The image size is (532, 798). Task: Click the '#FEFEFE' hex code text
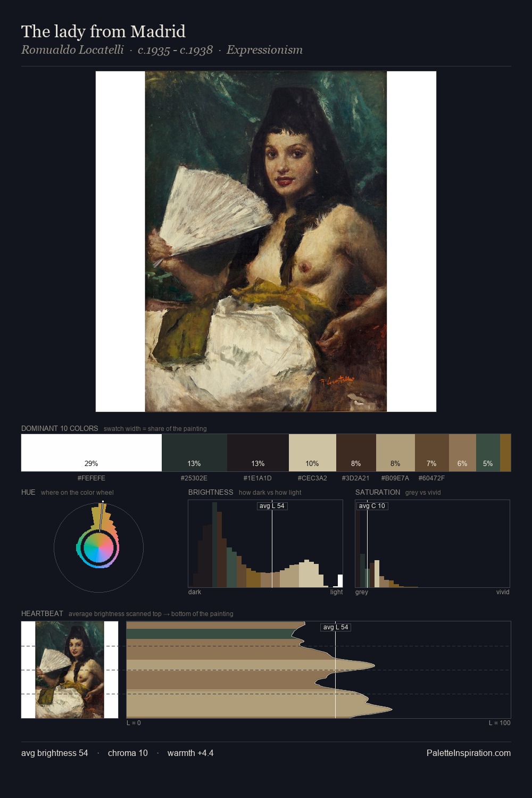92,478
